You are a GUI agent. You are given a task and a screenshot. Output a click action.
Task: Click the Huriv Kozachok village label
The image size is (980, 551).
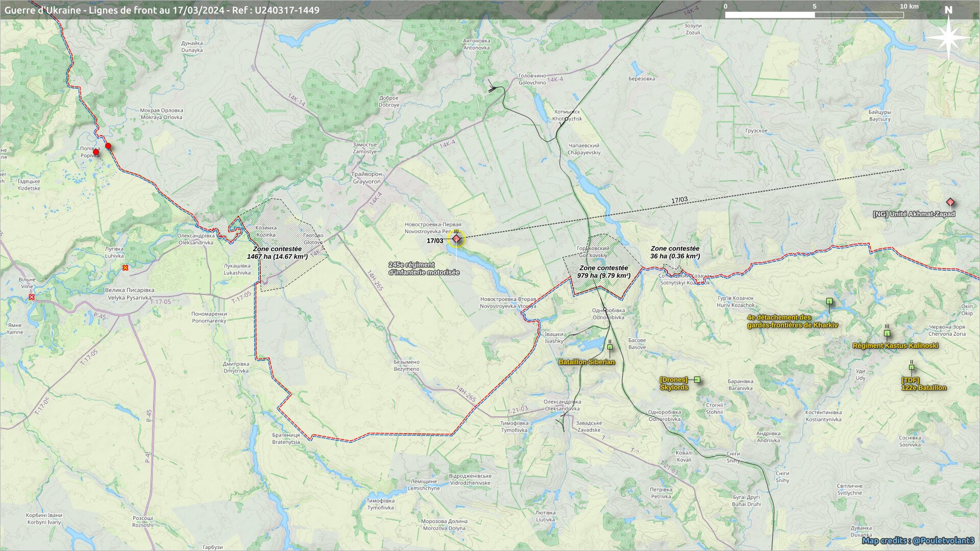[x=736, y=302]
